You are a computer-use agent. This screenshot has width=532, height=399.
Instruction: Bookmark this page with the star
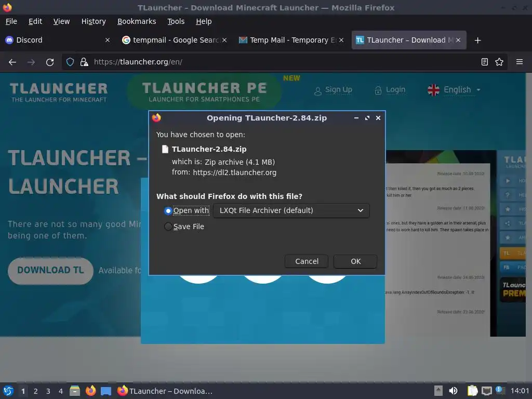pos(499,62)
